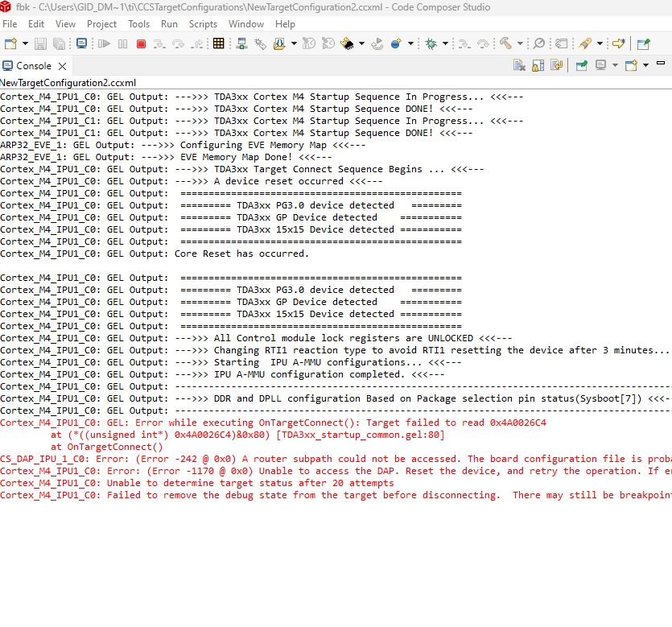The width and height of the screenshot is (672, 627).
Task: Click the Step Over arrow icon
Action: (179, 43)
